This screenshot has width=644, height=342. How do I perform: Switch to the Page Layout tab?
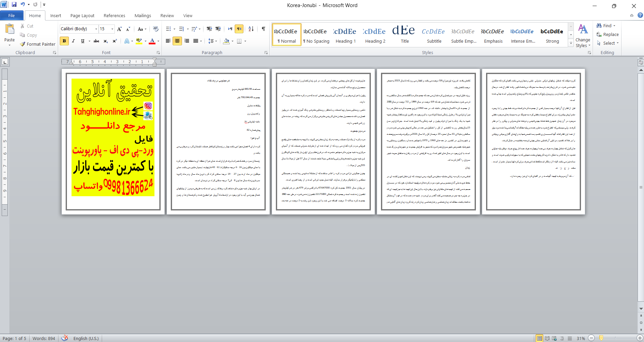[x=82, y=15]
